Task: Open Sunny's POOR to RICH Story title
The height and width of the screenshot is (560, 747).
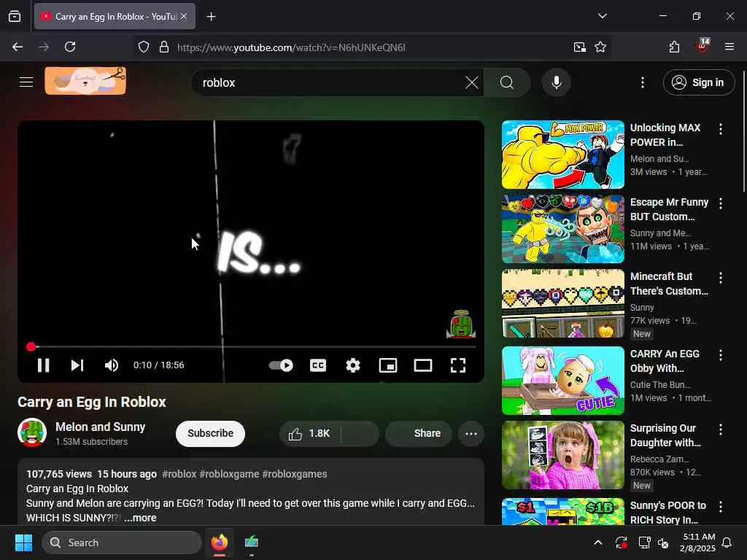Action: [668, 513]
